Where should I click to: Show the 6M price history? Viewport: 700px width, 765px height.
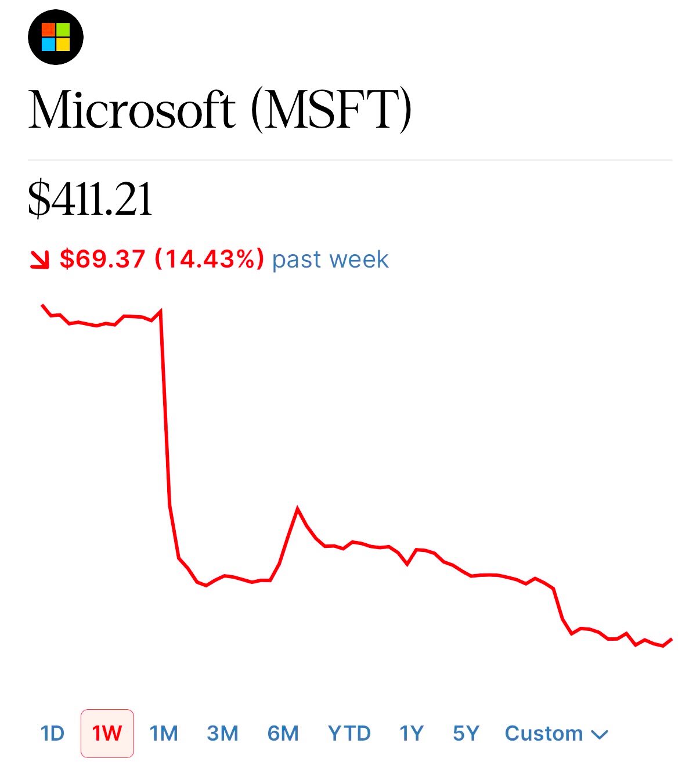[x=283, y=734]
